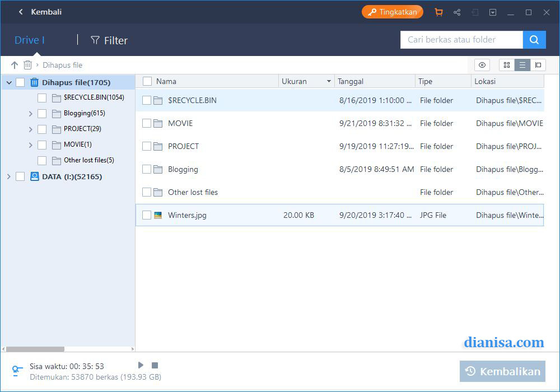Toggle the preview eye icon
The width and height of the screenshot is (560, 392).
pyautogui.click(x=482, y=65)
